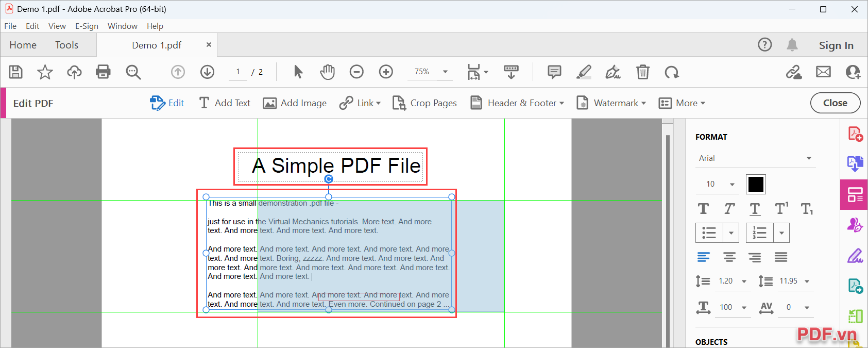The width and height of the screenshot is (868, 348).
Task: Open the black font color swatch
Action: click(x=756, y=184)
